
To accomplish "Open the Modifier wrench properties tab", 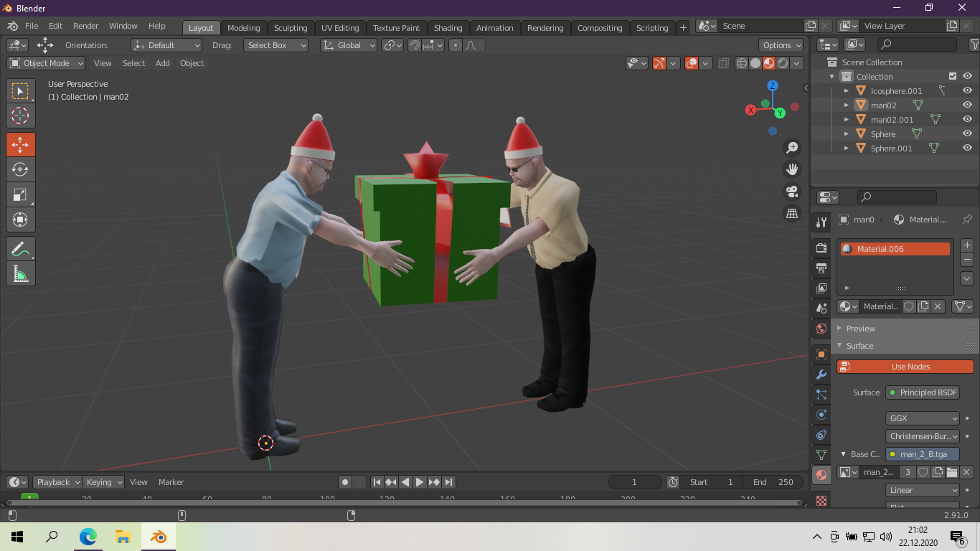I will (x=821, y=375).
